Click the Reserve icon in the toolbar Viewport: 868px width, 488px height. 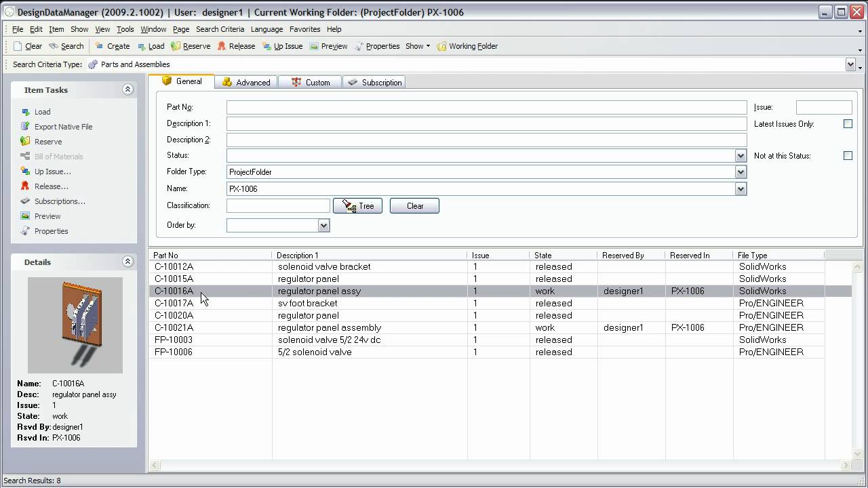click(176, 46)
